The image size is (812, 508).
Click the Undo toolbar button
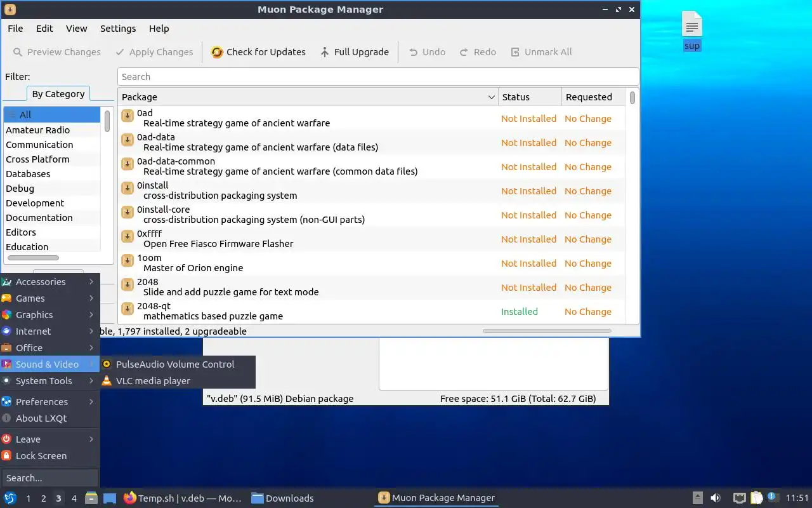(x=426, y=52)
